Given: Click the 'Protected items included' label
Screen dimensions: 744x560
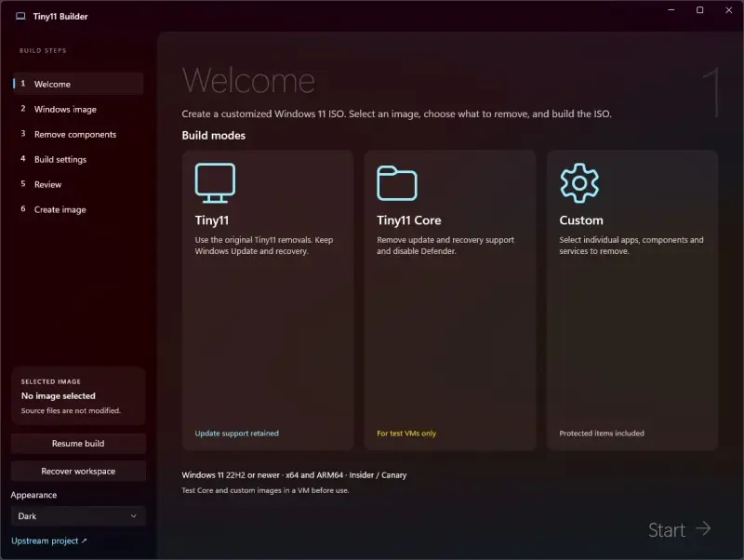Looking at the screenshot, I should [x=602, y=433].
